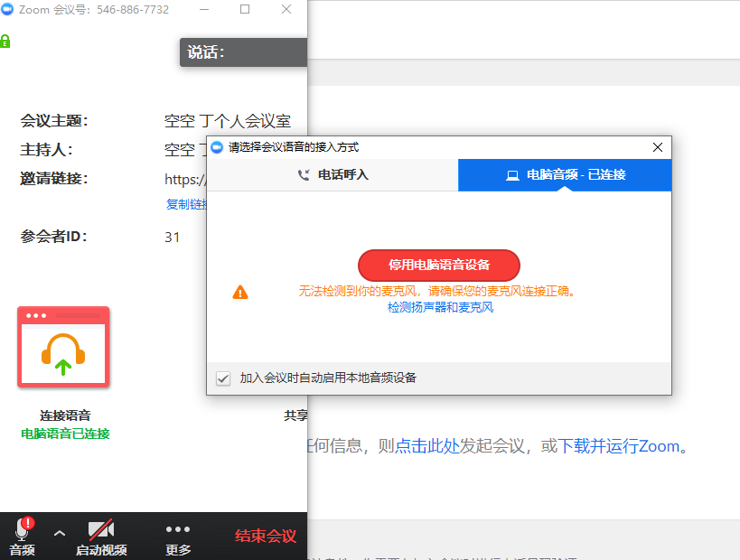This screenshot has width=740, height=560.
Task: Open 检测扬声器和麦克风 link
Action: (x=440, y=308)
